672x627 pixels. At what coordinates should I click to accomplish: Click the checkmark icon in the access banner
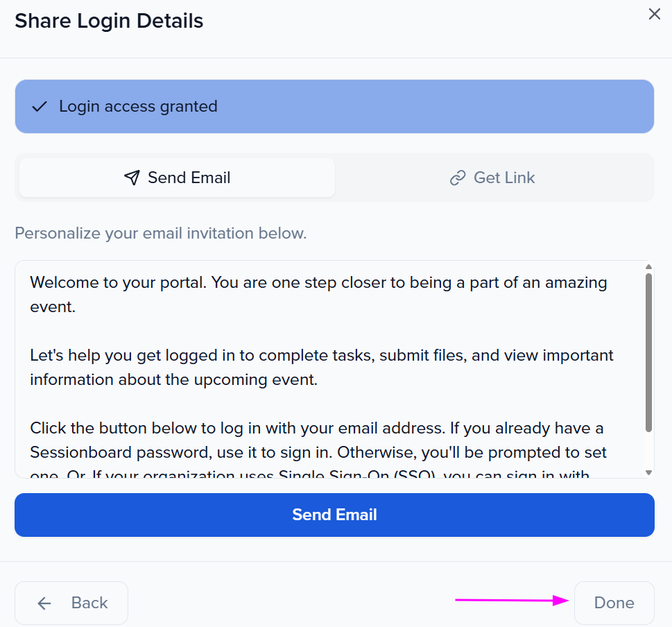click(40, 107)
